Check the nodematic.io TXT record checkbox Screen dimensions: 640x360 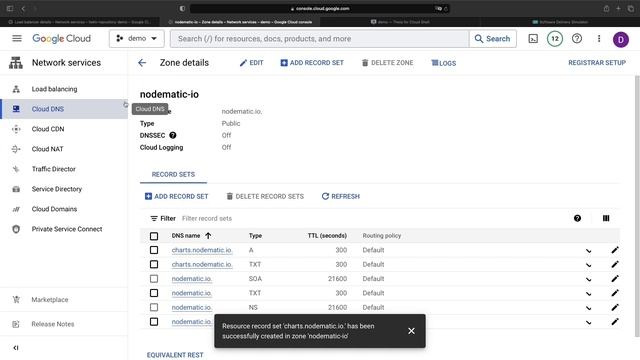154,293
